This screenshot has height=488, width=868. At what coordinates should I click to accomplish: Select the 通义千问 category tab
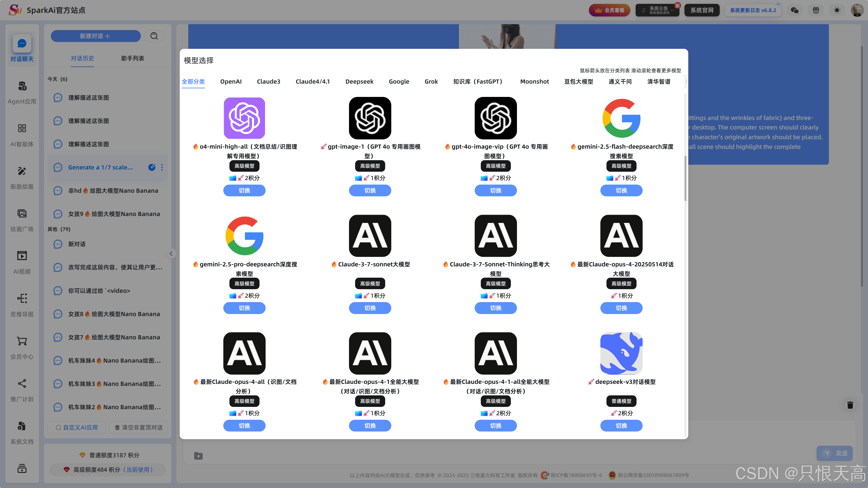tap(620, 82)
